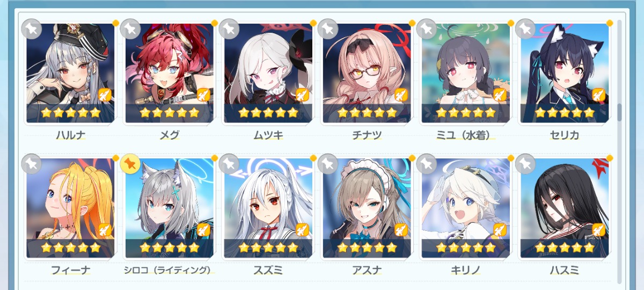The image size is (644, 290).
Task: Click the weapon badge on チナツ's portrait
Action: click(x=401, y=95)
